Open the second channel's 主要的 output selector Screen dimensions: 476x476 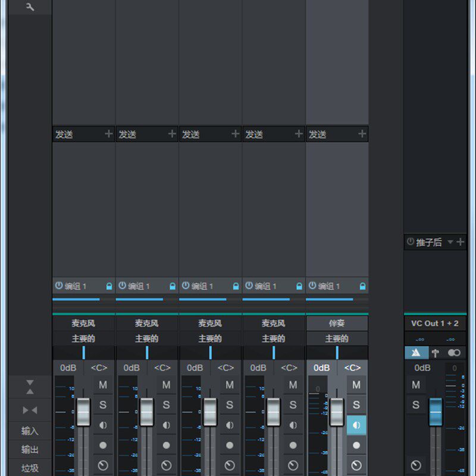click(147, 339)
